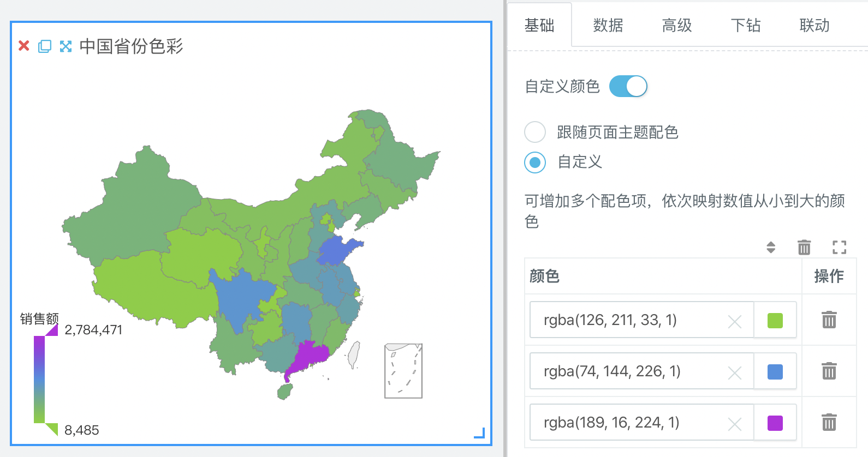Clear the rgba(126, 211, 33, 1) input
The width and height of the screenshot is (868, 457).
pos(735,322)
